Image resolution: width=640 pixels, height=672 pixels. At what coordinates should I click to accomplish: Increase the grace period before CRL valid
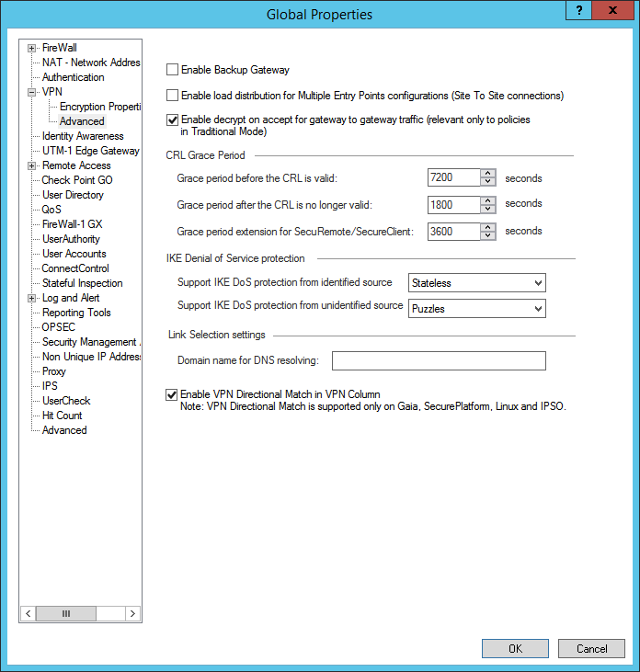pyautogui.click(x=488, y=174)
